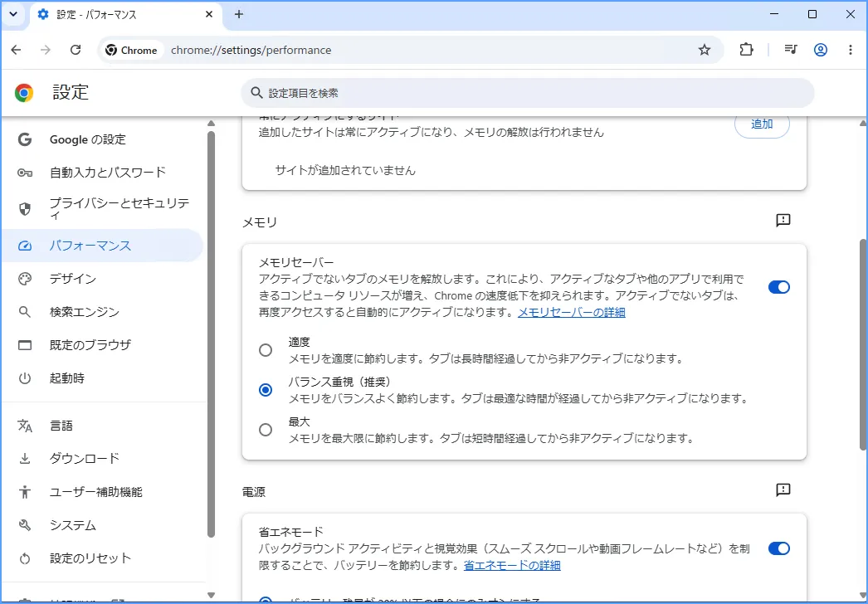Click the forward navigation arrow
The width and height of the screenshot is (868, 604).
[x=46, y=50]
